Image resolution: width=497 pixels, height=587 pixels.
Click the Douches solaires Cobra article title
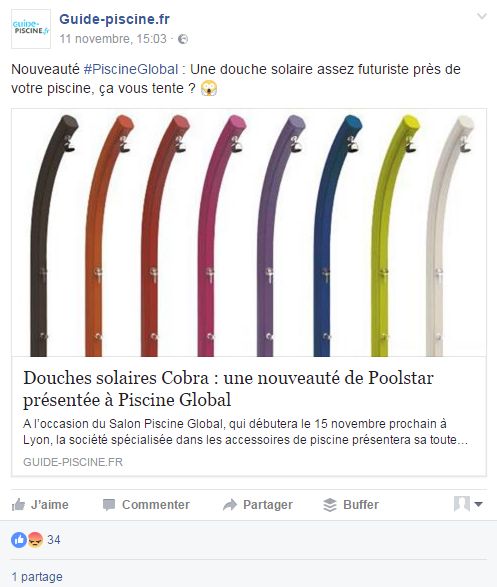[228, 389]
